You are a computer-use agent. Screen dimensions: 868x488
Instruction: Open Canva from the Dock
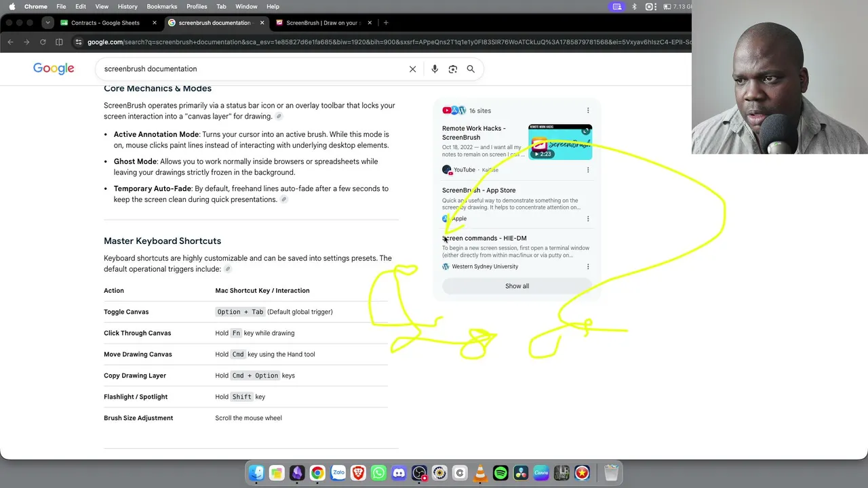coord(541,473)
